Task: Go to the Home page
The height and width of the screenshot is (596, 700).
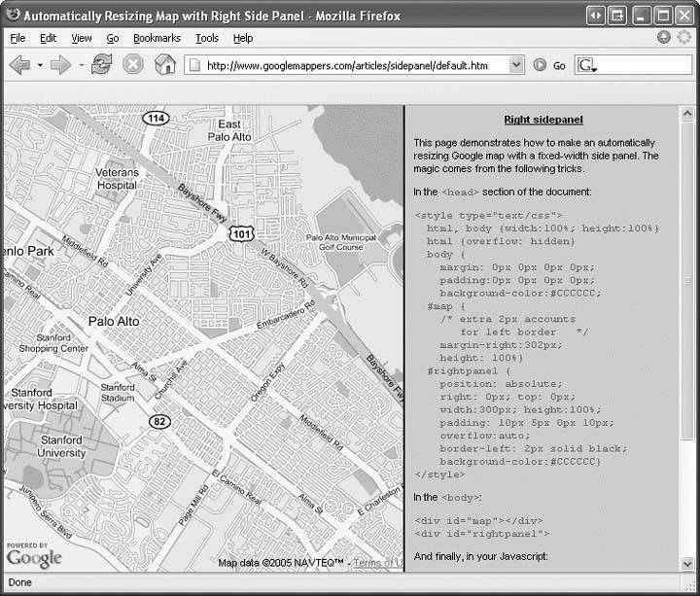Action: click(x=165, y=65)
